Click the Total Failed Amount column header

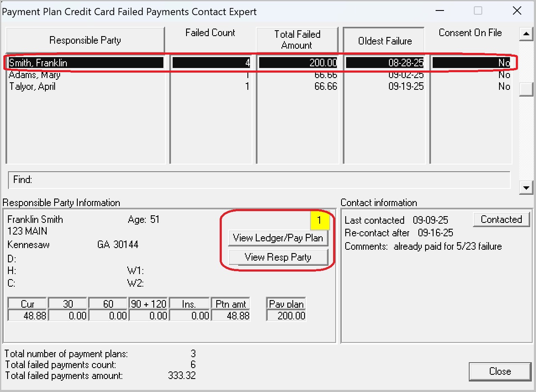click(297, 40)
